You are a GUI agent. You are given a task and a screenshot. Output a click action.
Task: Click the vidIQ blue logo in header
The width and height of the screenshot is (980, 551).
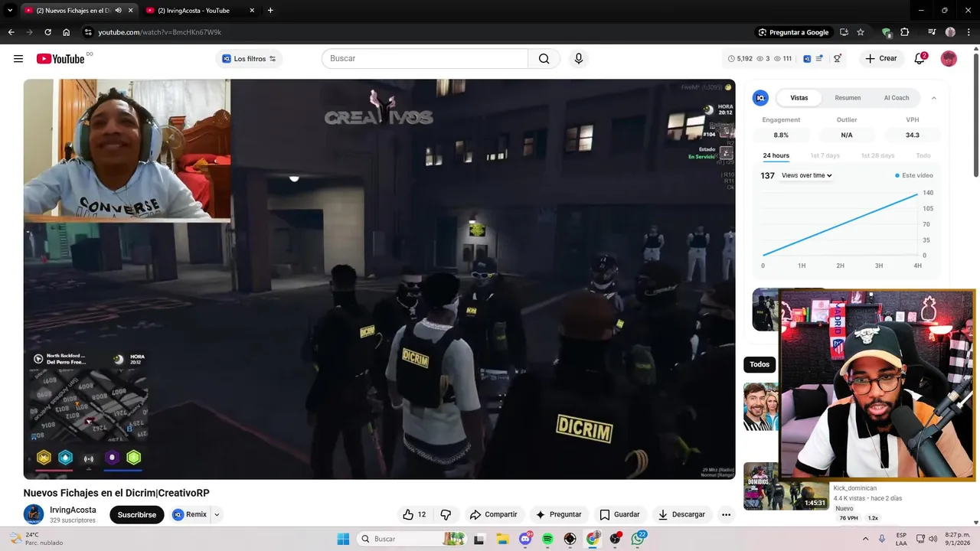point(807,59)
